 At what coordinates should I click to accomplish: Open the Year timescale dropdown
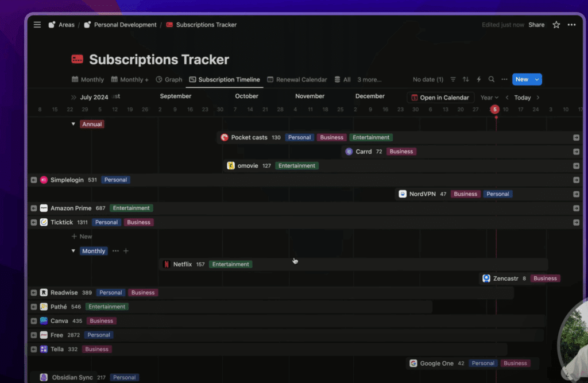pos(489,98)
